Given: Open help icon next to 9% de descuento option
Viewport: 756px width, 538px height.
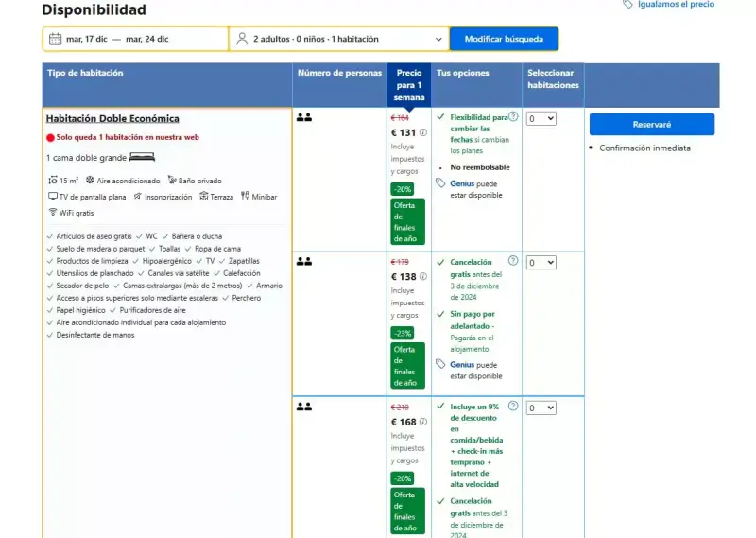Looking at the screenshot, I should pos(513,406).
